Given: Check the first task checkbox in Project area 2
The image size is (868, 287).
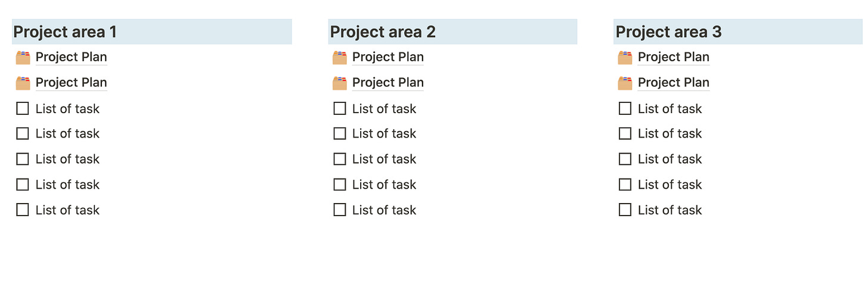Looking at the screenshot, I should click(x=340, y=108).
